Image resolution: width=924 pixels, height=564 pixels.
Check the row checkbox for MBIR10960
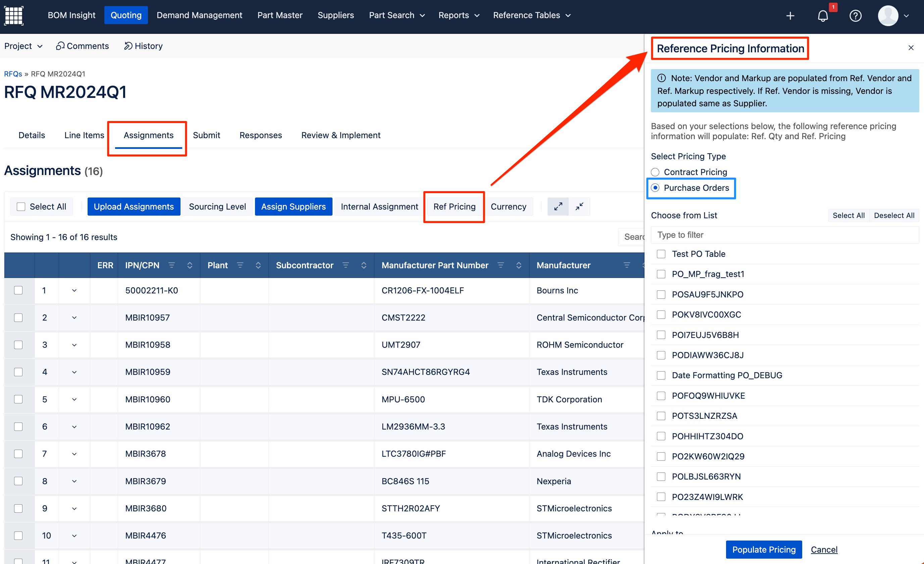coord(18,399)
